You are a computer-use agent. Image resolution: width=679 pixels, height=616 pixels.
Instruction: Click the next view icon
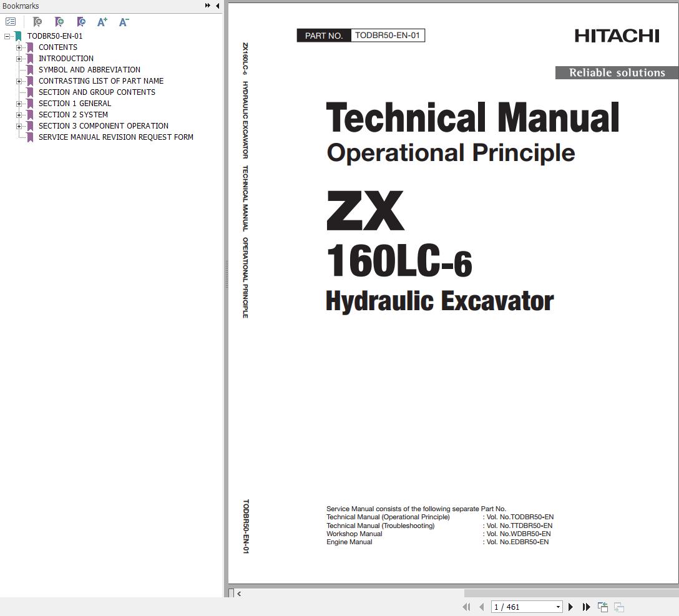619,607
